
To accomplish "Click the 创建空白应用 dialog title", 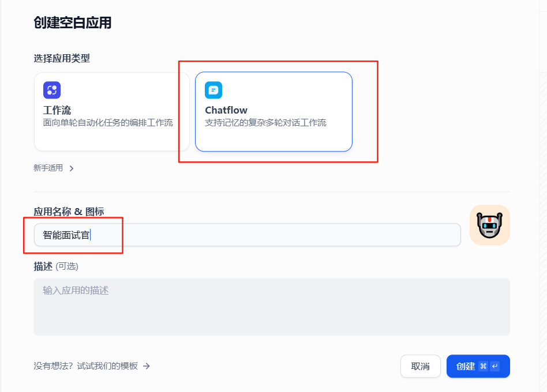I will click(x=73, y=22).
